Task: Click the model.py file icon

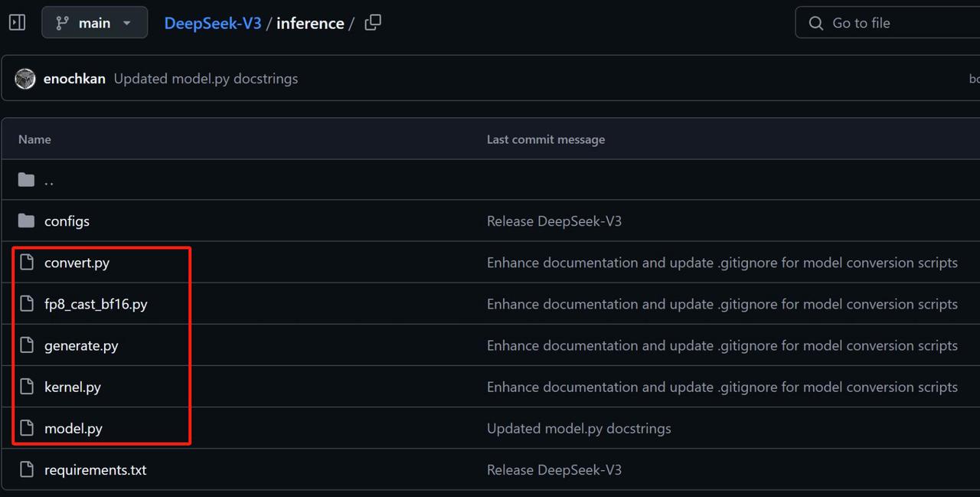Action: [27, 428]
